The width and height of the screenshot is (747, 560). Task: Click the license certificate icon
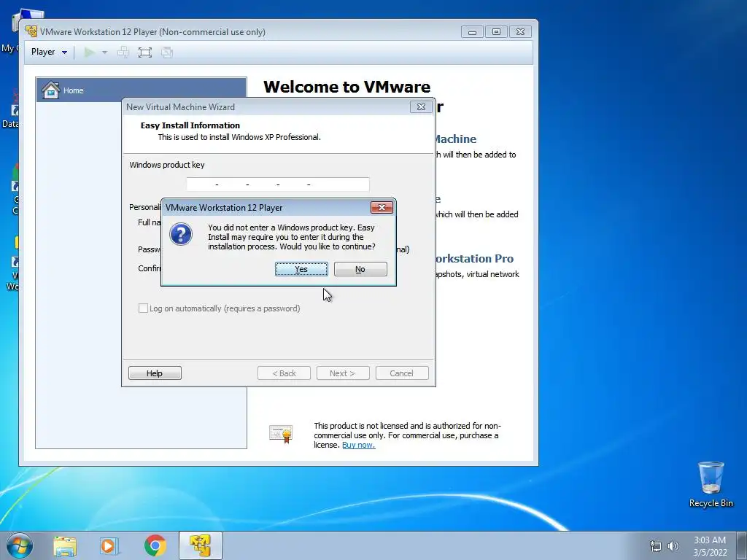coord(281,434)
